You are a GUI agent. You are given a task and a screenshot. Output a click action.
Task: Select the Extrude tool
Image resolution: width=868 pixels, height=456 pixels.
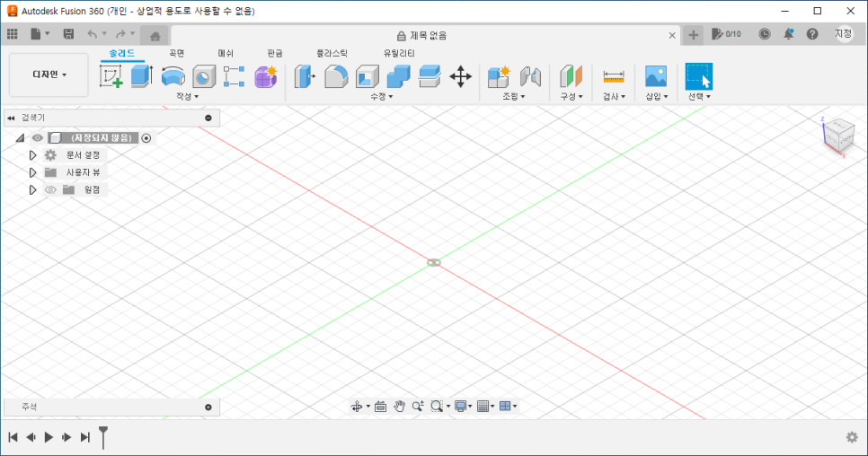tap(142, 76)
